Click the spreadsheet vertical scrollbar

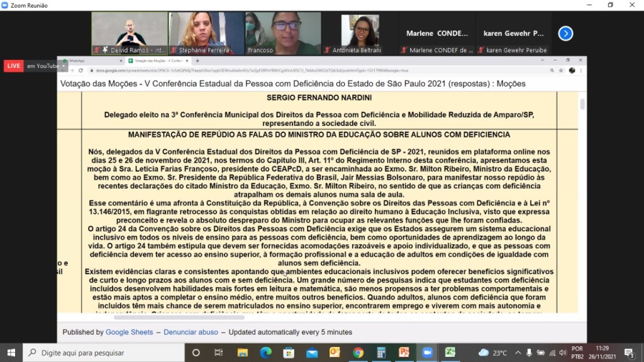tap(582, 105)
